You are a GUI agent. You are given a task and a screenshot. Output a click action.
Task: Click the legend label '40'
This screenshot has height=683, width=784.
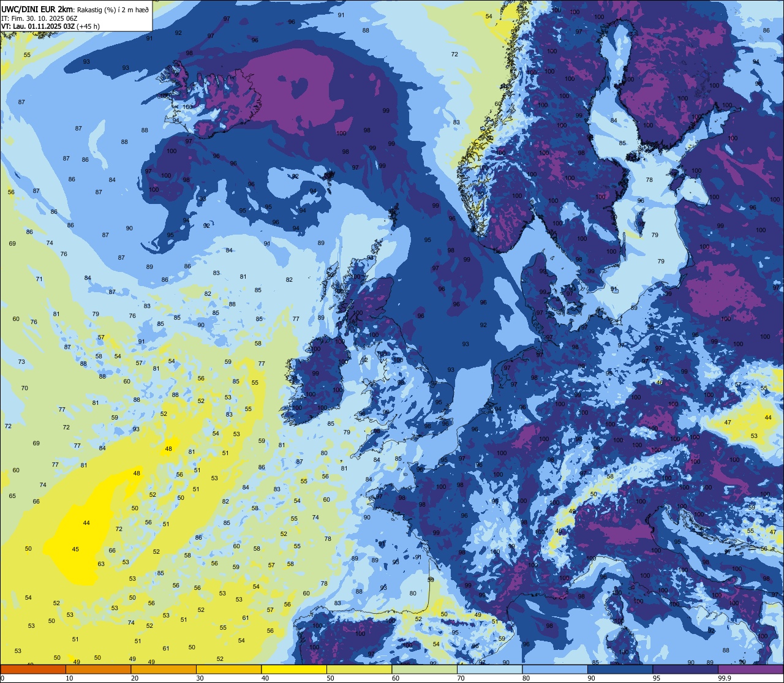[x=265, y=678]
